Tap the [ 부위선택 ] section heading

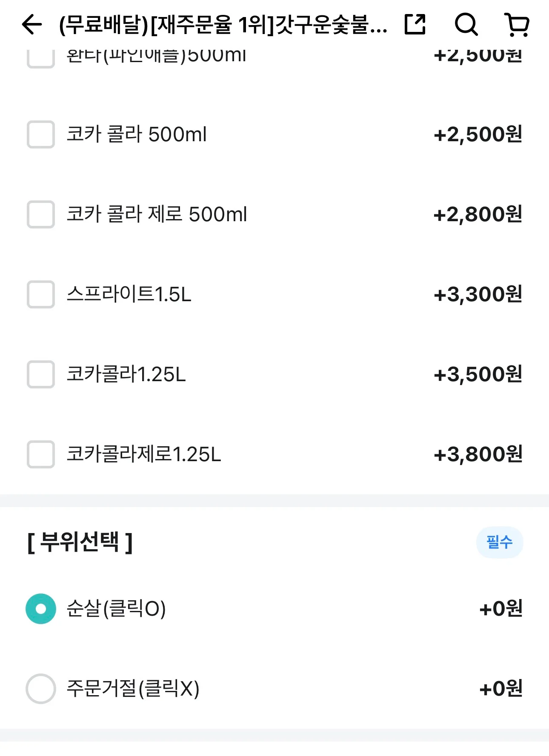(80, 542)
